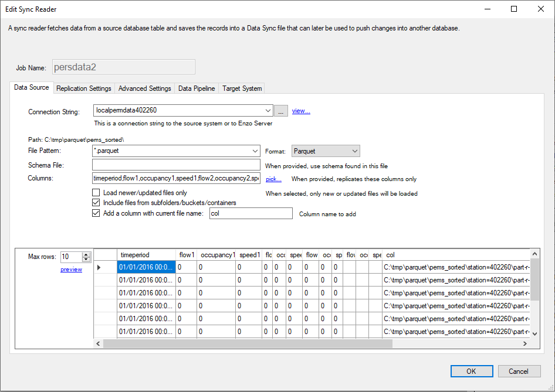Open the File Pattern dropdown
The width and height of the screenshot is (555, 392).
[255, 151]
